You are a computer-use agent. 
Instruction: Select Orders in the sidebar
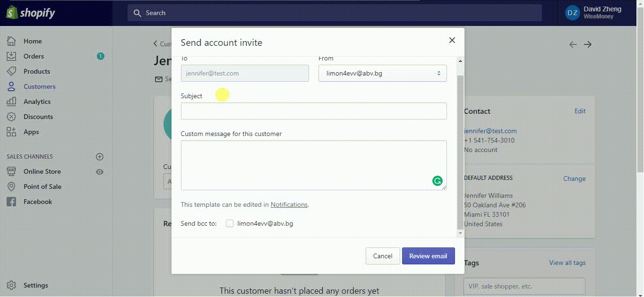[x=34, y=56]
